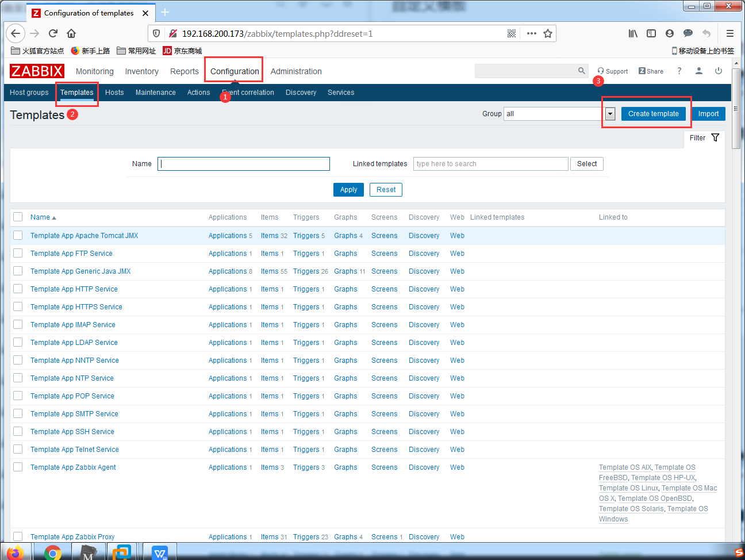Open Template App SSH Service link
The height and width of the screenshot is (560, 745).
pyautogui.click(x=72, y=432)
